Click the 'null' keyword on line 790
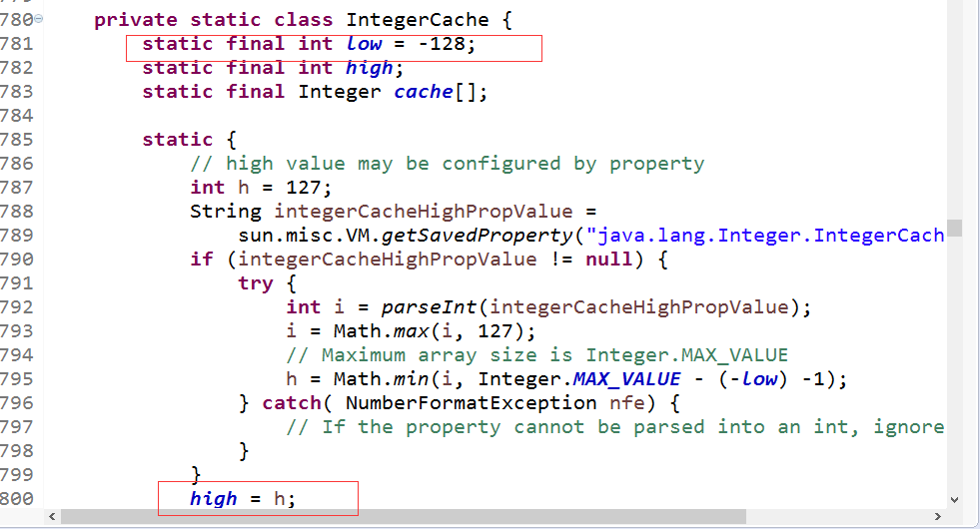Image resolution: width=980 pixels, height=529 pixels. 608,260
